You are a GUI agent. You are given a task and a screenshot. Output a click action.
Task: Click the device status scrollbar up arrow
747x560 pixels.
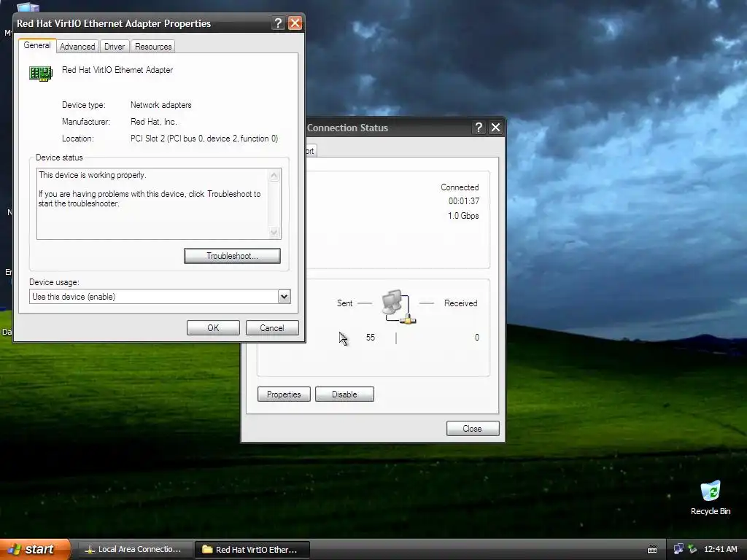274,176
